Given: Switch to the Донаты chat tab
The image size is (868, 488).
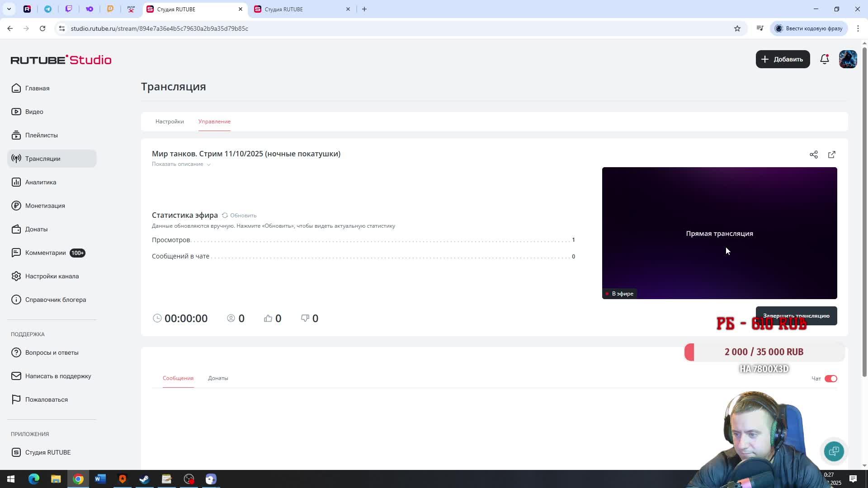Looking at the screenshot, I should [218, 378].
